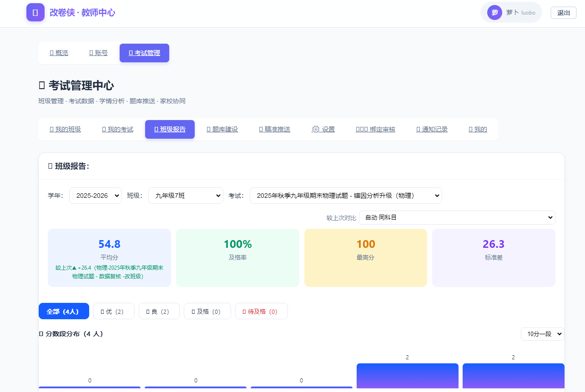This screenshot has width=585, height=392.
Task: Select the 良 (2) grade filter
Action: pyautogui.click(x=159, y=311)
